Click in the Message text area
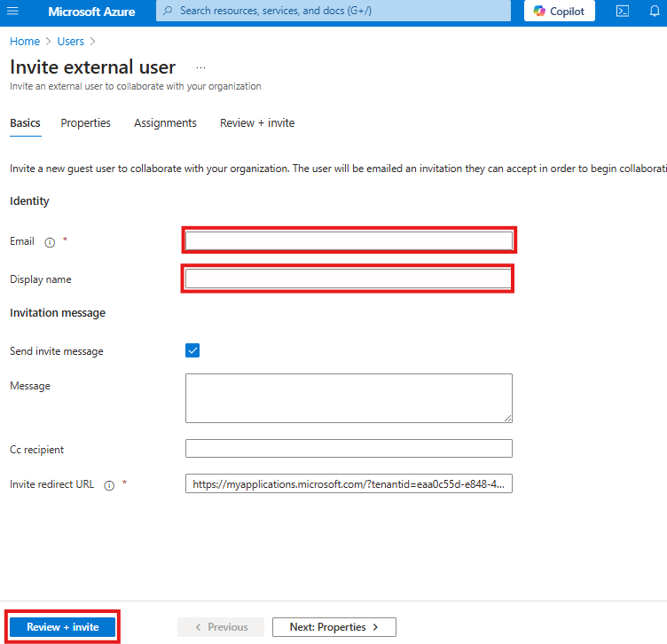 pos(349,398)
